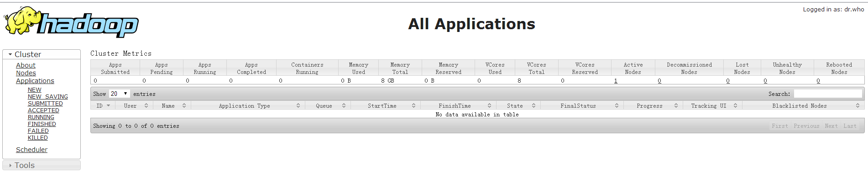This screenshot has width=868, height=178.
Task: Open the About link
Action: 26,65
